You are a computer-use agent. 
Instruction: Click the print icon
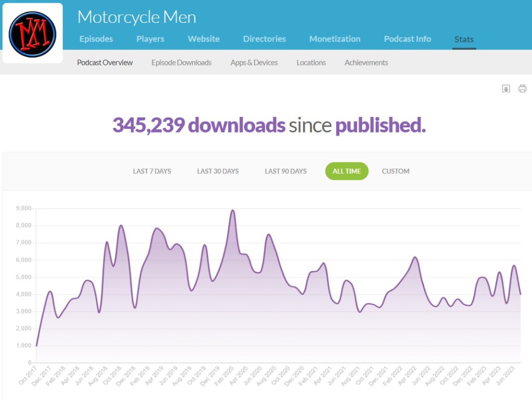click(x=522, y=89)
